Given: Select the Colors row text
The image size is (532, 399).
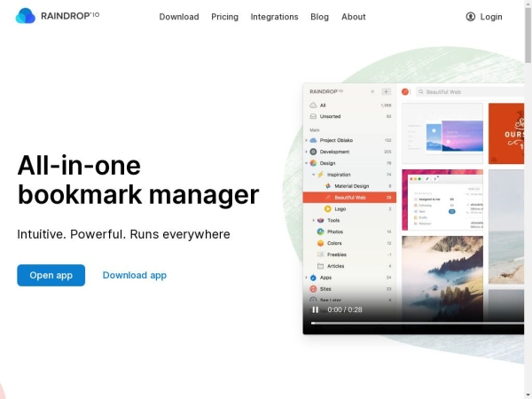Looking at the screenshot, I should [334, 243].
